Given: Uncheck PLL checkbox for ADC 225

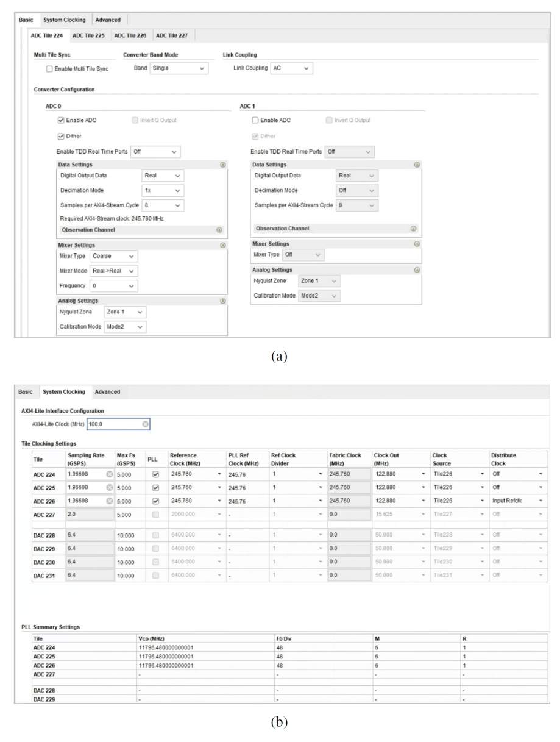Looking at the screenshot, I should click(154, 487).
